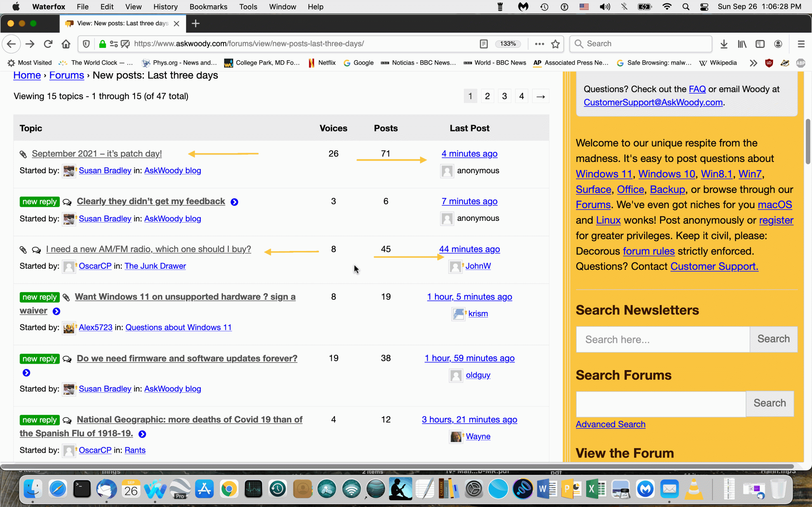Toggle Reader View in the address bar
The image size is (812, 507).
(483, 44)
